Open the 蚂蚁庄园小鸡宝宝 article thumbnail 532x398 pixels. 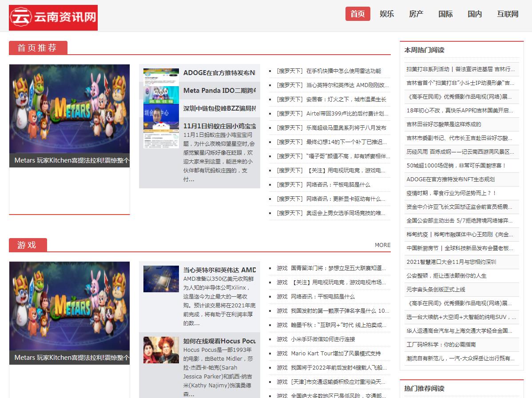[x=161, y=135]
